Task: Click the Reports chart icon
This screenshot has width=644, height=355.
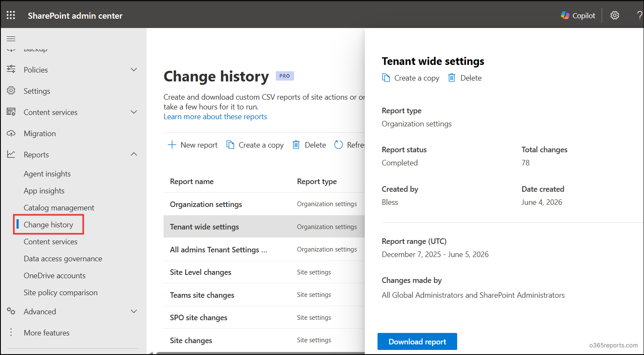Action: (11, 154)
